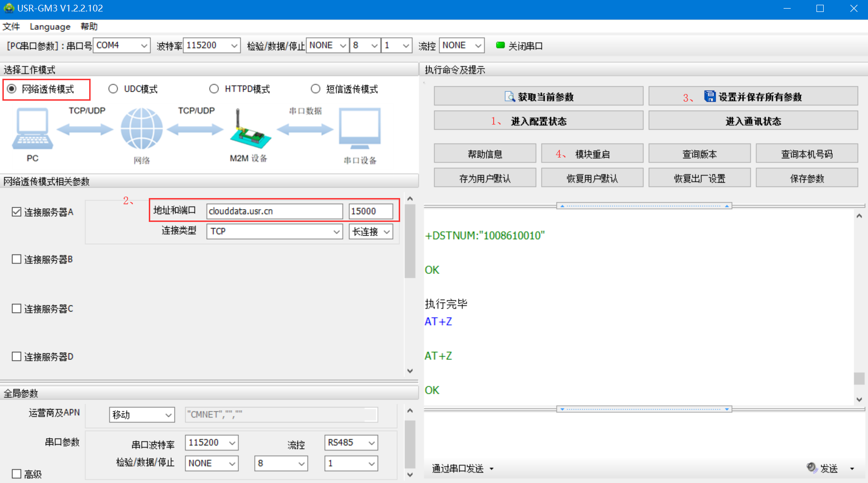The image size is (868, 483).
Task: Click the send icon next to 发送
Action: pos(811,468)
